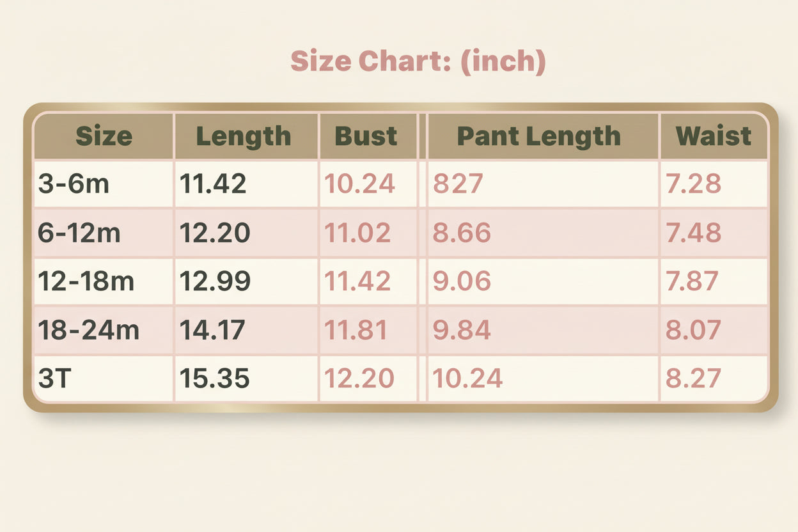
Task: Click the Size column header
Action: click(x=104, y=136)
